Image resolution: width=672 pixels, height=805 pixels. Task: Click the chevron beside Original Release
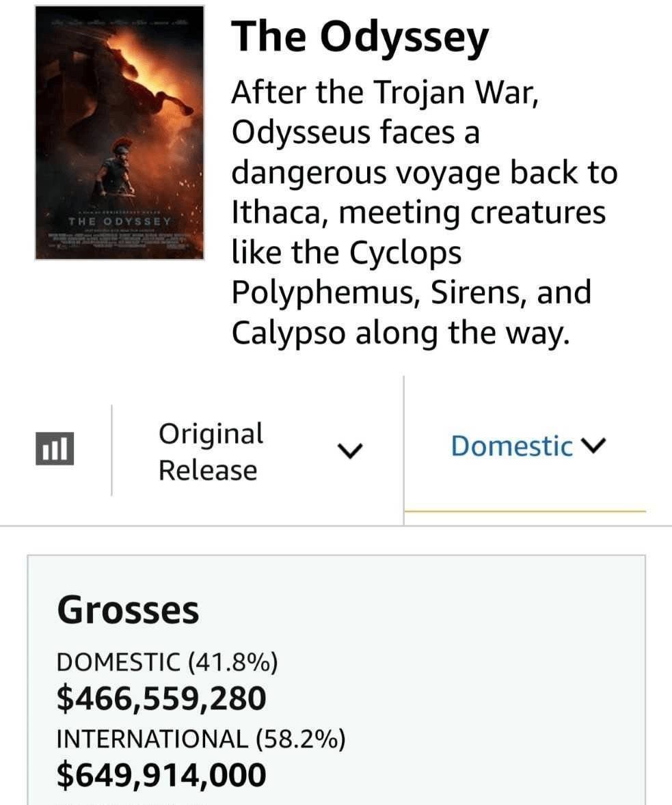[350, 450]
